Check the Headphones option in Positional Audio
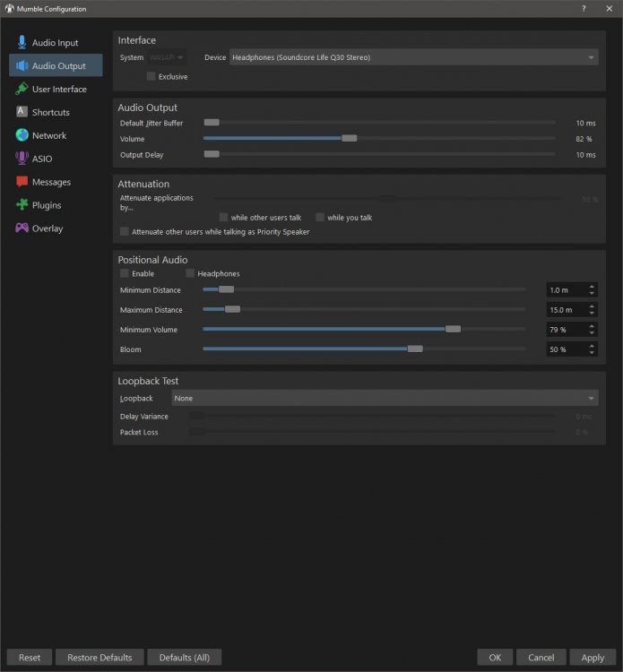The height and width of the screenshot is (672, 623). (190, 273)
